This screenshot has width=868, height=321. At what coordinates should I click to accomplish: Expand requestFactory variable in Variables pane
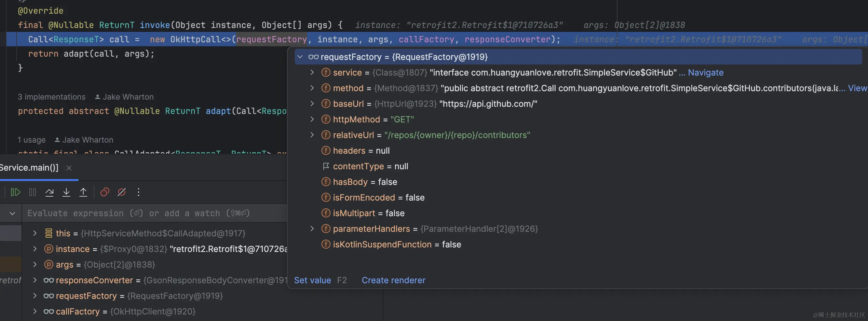click(35, 296)
